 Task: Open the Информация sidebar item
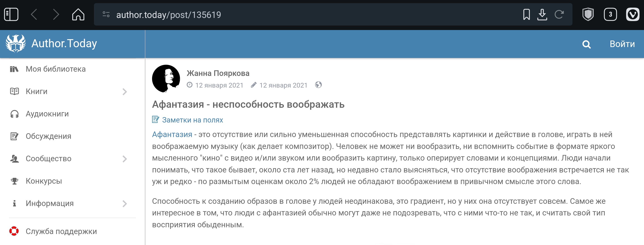(49, 204)
